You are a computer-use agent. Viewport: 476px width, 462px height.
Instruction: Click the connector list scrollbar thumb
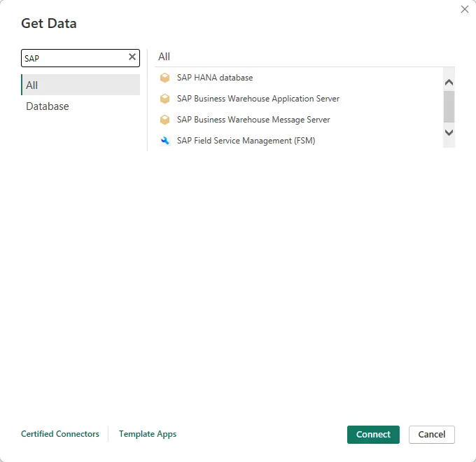pyautogui.click(x=449, y=106)
